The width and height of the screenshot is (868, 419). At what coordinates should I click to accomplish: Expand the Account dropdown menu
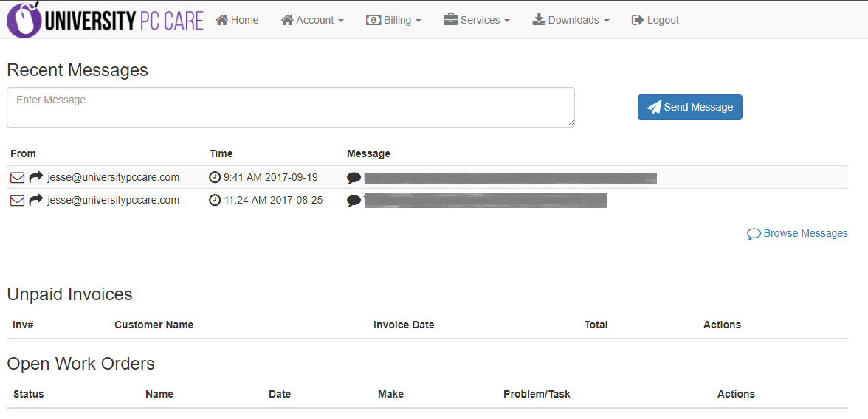point(312,20)
